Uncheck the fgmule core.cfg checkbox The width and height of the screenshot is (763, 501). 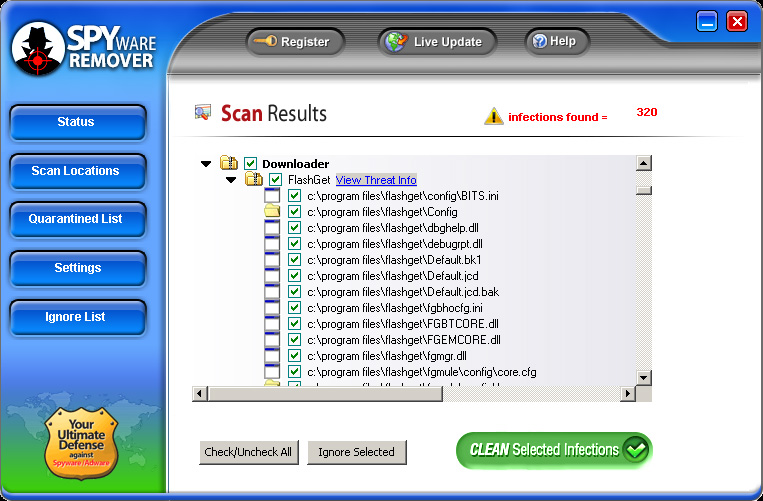[x=294, y=372]
